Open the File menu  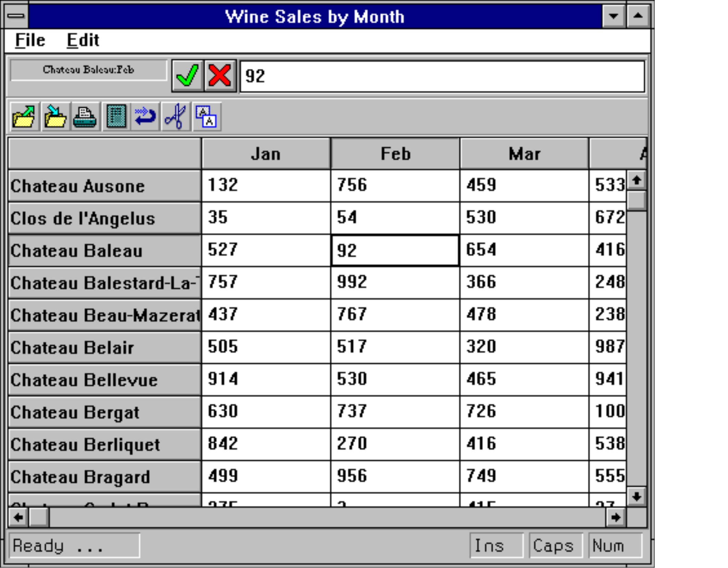click(x=30, y=40)
